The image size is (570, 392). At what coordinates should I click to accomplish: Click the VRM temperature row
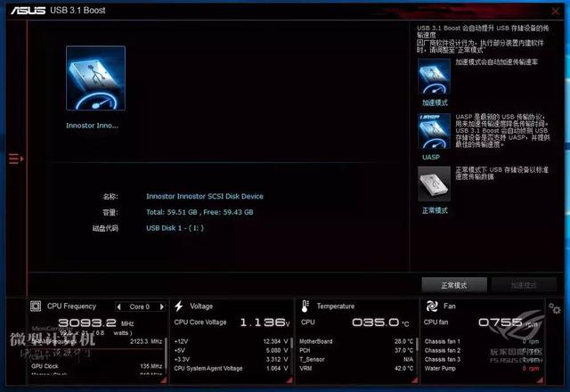point(356,368)
